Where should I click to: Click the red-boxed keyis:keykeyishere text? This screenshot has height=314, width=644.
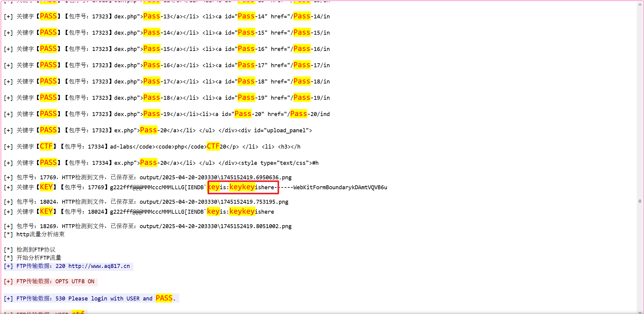(x=243, y=187)
